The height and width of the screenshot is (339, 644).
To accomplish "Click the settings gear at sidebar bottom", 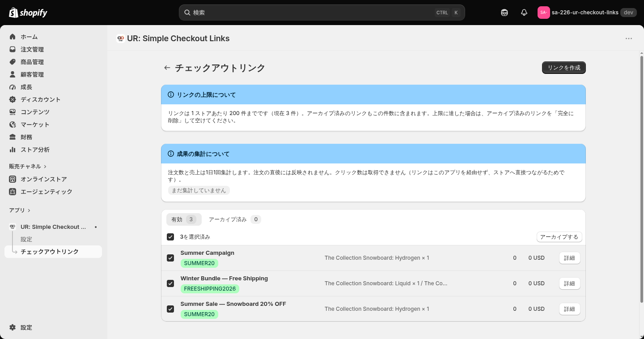I will 13,327.
